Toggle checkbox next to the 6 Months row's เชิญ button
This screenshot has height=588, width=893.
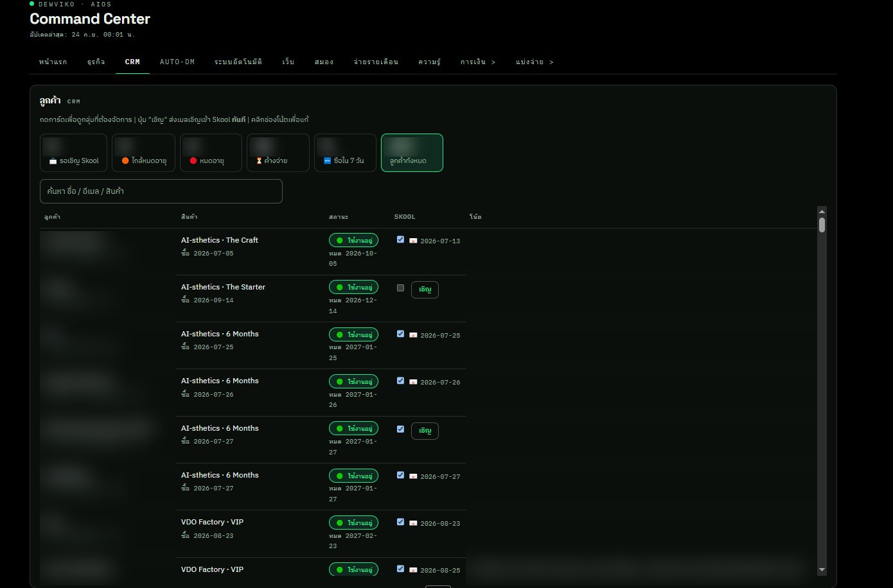click(400, 429)
